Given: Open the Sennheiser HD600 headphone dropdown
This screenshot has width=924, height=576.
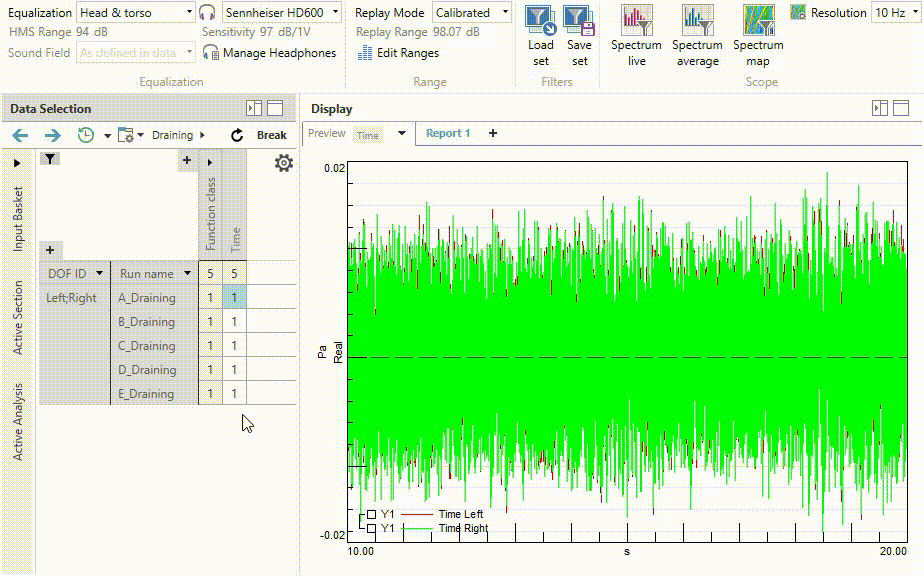Looking at the screenshot, I should (x=282, y=12).
